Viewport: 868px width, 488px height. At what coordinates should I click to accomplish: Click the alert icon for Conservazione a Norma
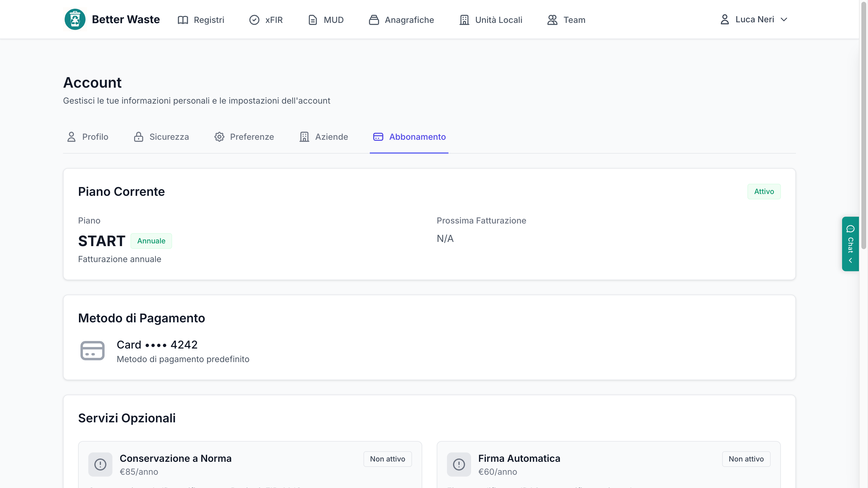tap(100, 465)
